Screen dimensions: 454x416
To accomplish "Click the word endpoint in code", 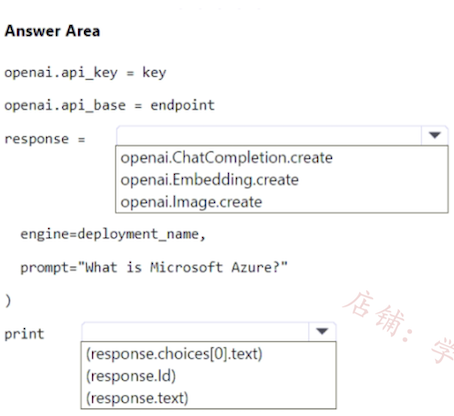I will (x=182, y=105).
